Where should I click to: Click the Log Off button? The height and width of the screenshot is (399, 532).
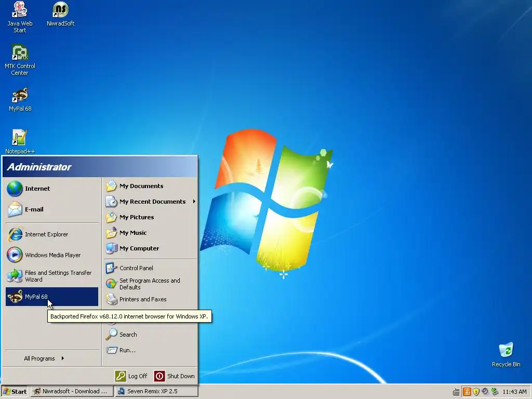tap(131, 376)
